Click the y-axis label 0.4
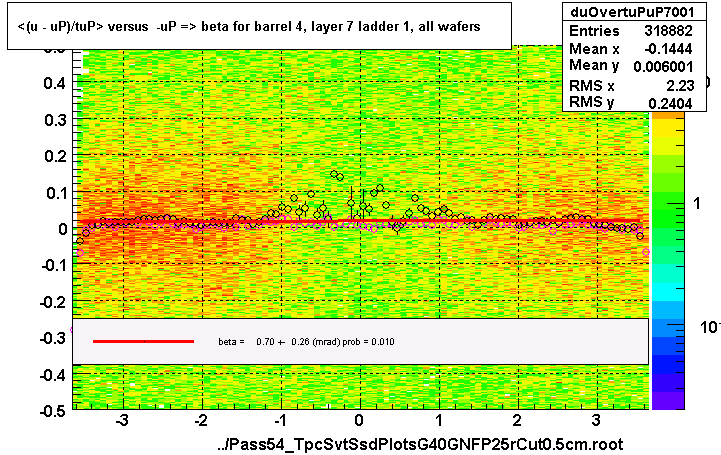Image resolution: width=721 pixels, height=455 pixels. pos(55,83)
